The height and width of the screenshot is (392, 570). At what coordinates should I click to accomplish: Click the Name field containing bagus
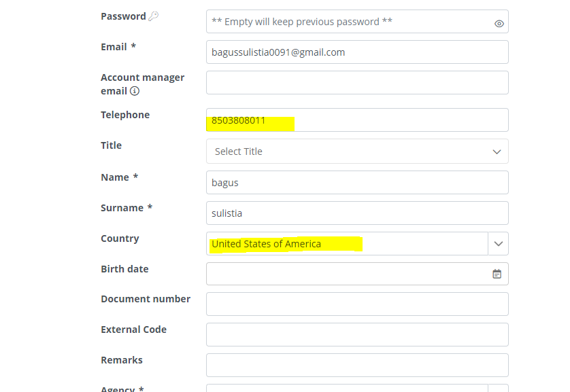tap(357, 183)
